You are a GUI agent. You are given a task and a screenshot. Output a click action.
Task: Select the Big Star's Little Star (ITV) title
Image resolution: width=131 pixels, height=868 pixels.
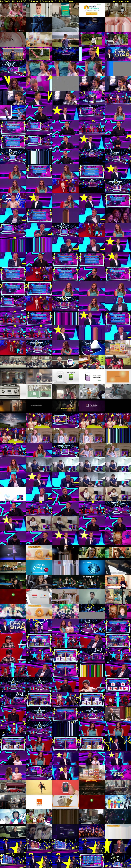13,1
